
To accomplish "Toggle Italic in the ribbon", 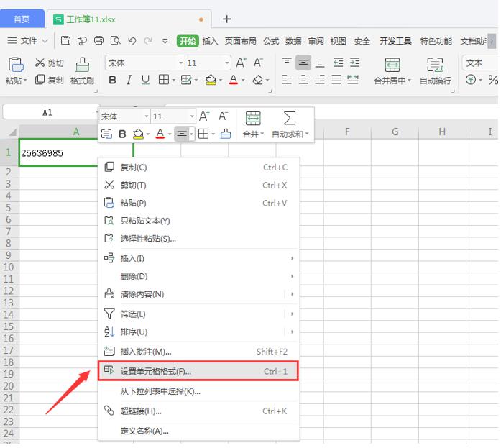I will pos(129,80).
